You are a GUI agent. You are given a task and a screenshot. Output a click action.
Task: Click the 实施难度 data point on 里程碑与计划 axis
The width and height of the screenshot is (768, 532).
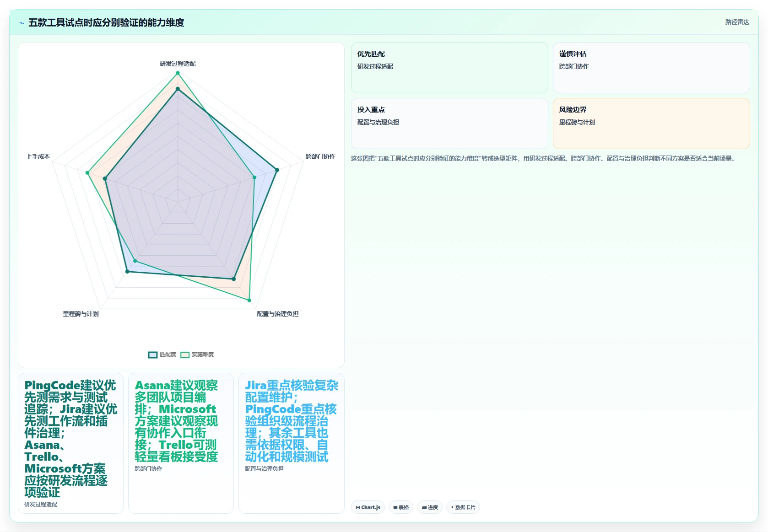click(x=135, y=261)
